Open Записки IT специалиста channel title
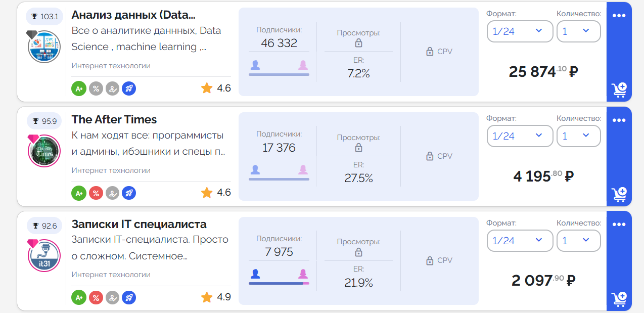The image size is (644, 313). click(139, 224)
